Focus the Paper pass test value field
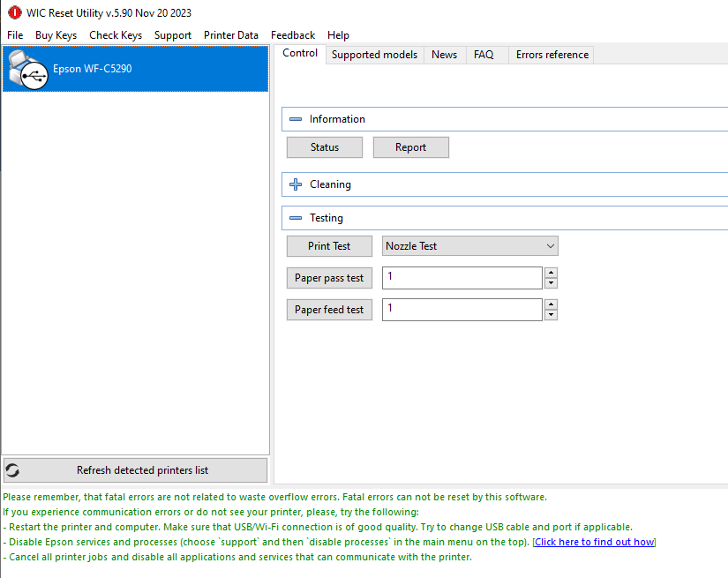728x578 pixels. (462, 278)
